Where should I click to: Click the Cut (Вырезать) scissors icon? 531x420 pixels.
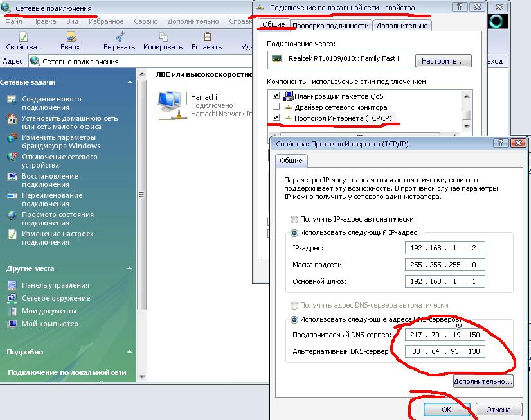pos(120,38)
